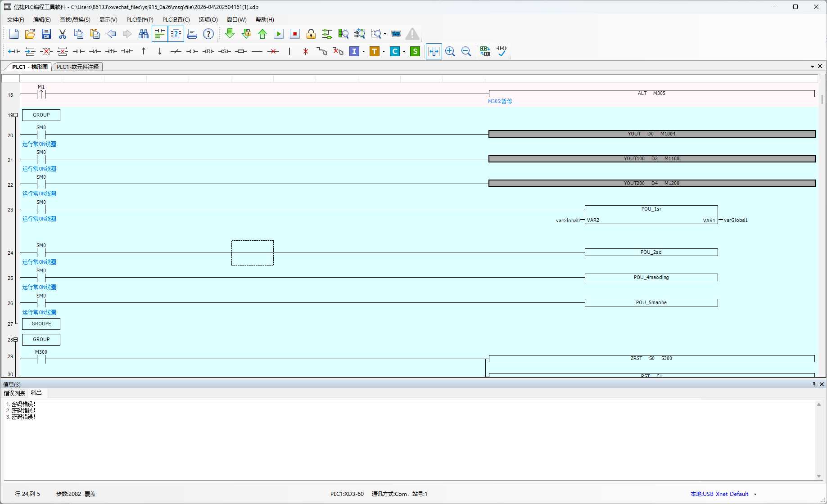Switch to the PLC1-软元件注释 tab
This screenshot has height=504, width=827.
77,67
